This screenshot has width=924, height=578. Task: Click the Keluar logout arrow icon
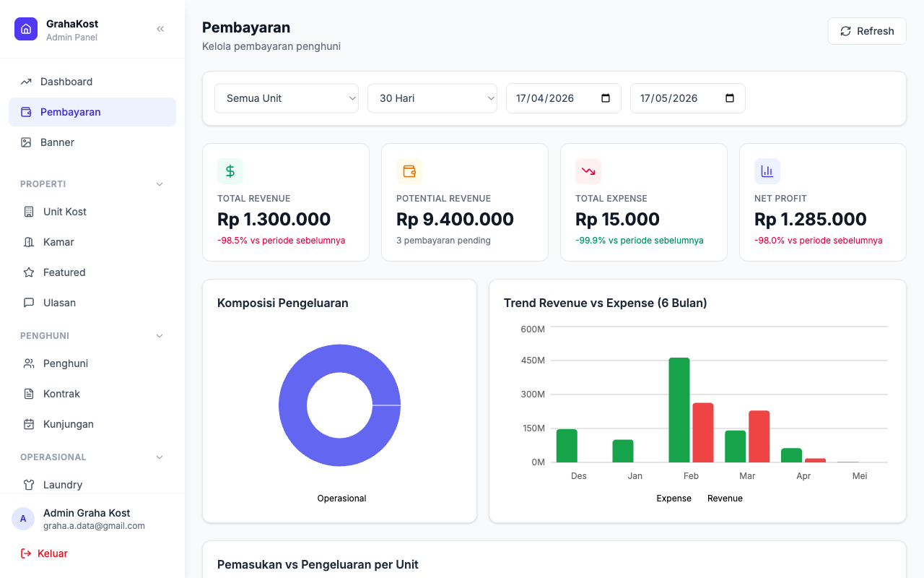pos(26,553)
